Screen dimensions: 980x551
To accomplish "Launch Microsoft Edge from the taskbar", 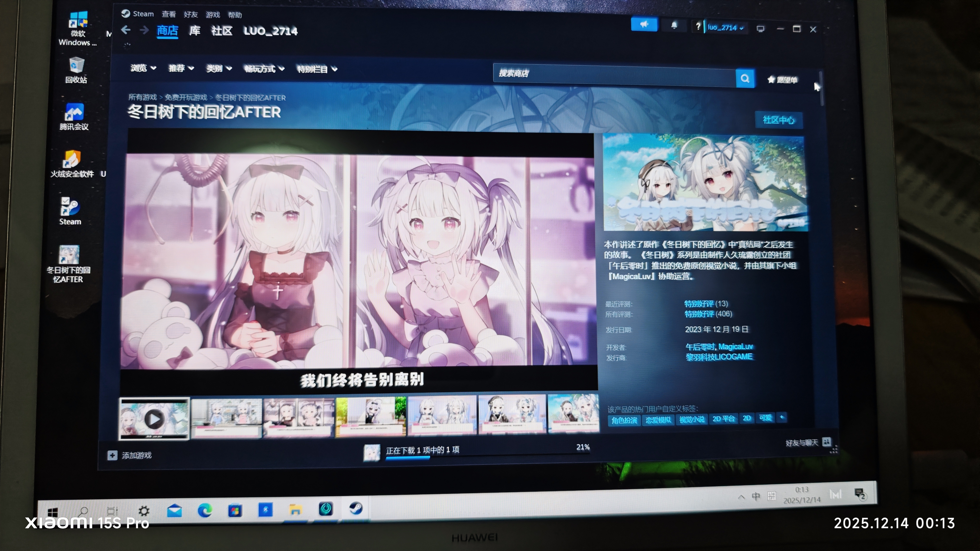I will click(x=205, y=510).
